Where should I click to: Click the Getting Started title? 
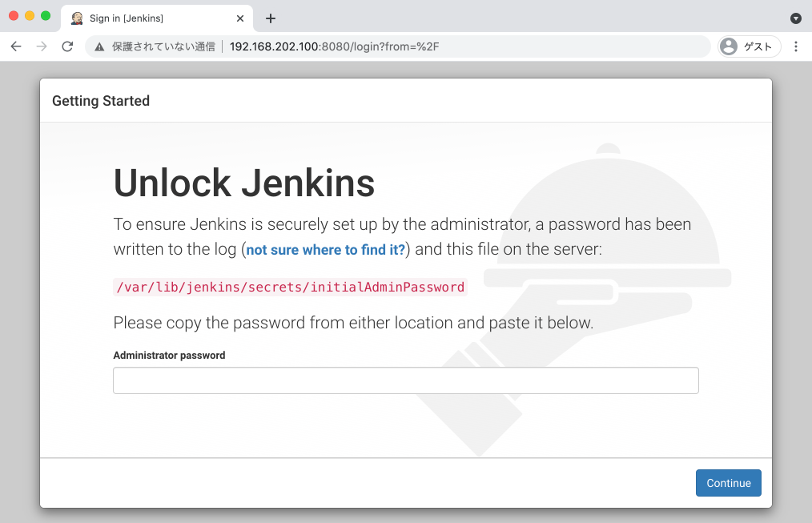click(101, 101)
